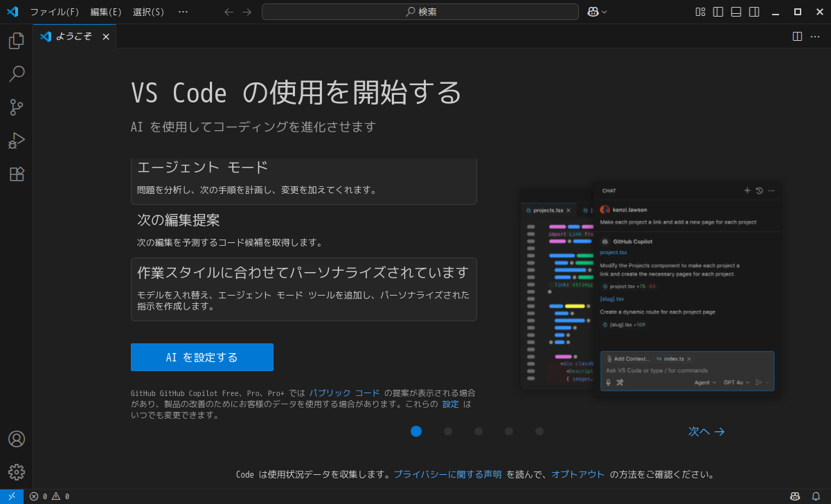Click the Copilot chat preview image
The width and height of the screenshot is (831, 504).
pyautogui.click(x=652, y=289)
